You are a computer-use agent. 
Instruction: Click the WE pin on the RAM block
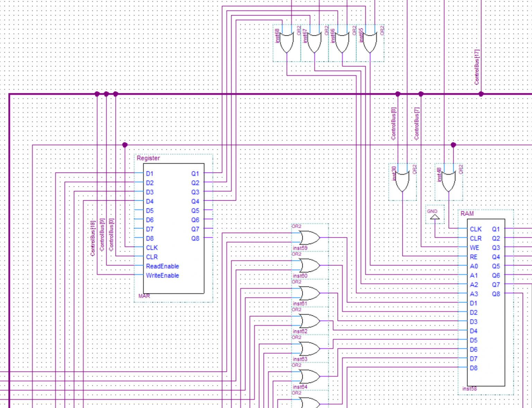474,248
